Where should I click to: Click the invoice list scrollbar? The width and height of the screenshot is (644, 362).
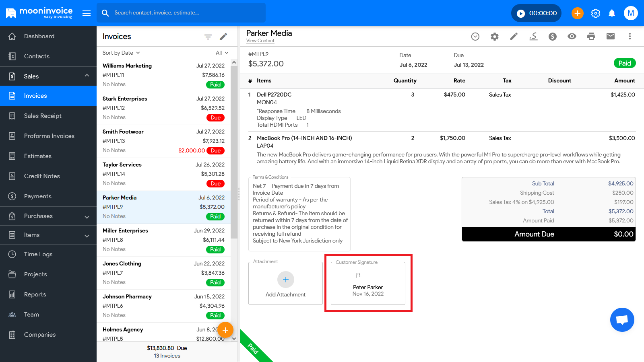pos(234,153)
